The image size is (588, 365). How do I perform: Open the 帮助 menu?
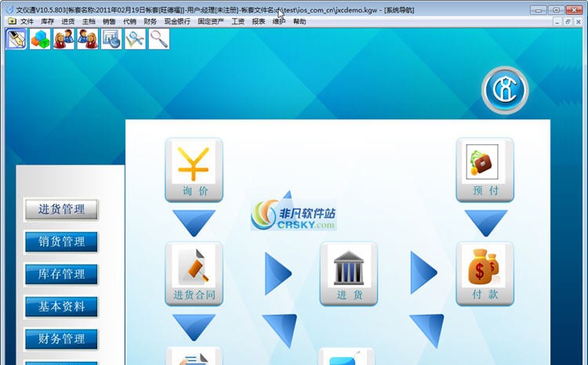(x=299, y=21)
